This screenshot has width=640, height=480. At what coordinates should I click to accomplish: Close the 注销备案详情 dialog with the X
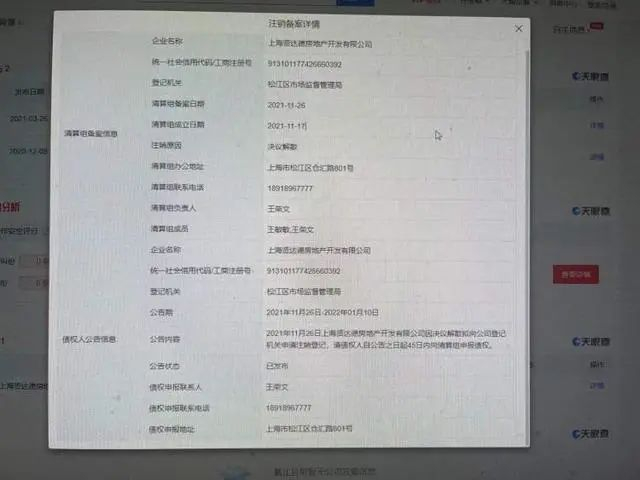point(519,29)
